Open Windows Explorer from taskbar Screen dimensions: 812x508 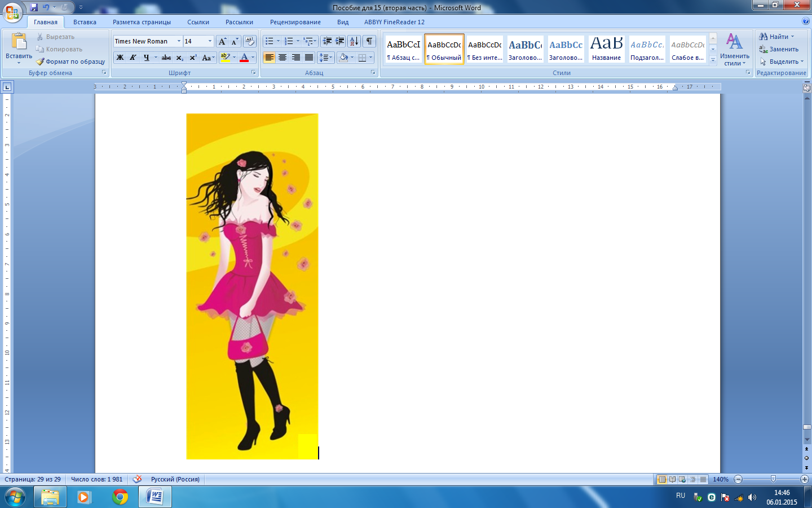tap(50, 497)
